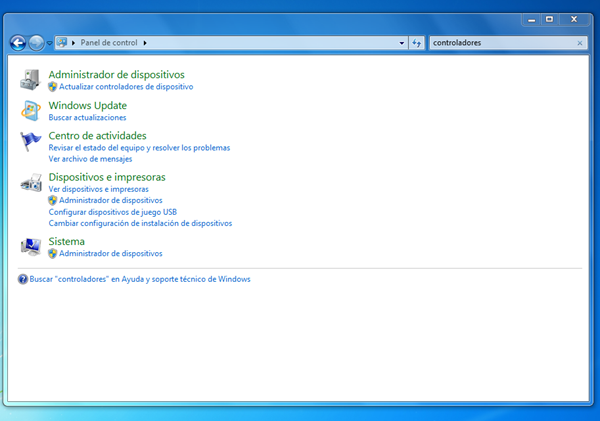
Task: Click the Control Panel icon in the address bar
Action: [x=62, y=42]
